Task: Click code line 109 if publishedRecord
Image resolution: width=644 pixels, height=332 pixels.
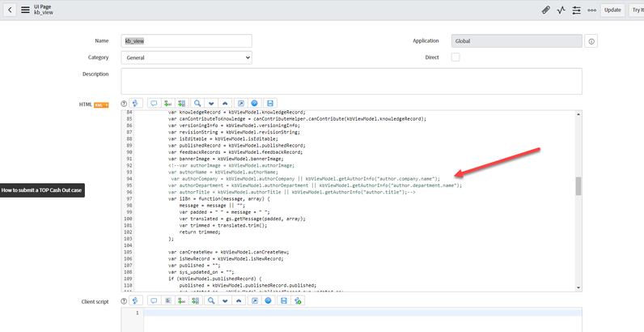Action: [215, 279]
